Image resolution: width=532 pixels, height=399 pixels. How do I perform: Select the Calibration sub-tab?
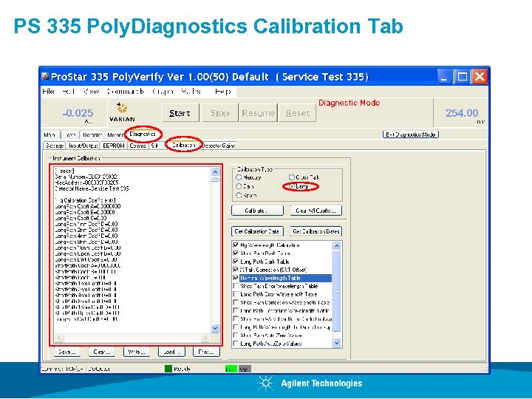click(183, 145)
